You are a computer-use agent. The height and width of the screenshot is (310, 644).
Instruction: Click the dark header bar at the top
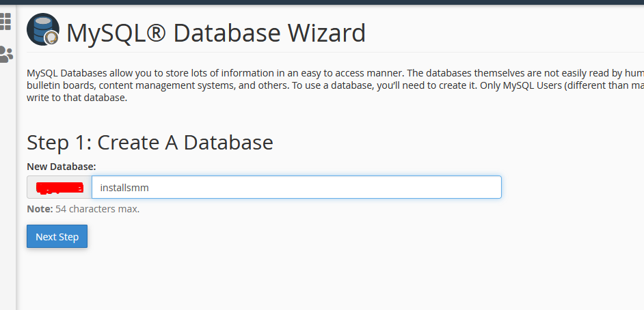coord(321,2)
